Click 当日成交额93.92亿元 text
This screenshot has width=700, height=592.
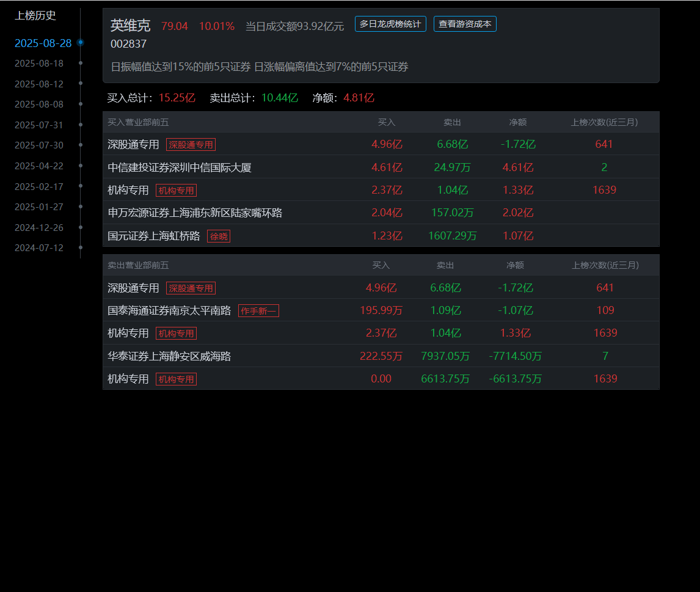[294, 26]
